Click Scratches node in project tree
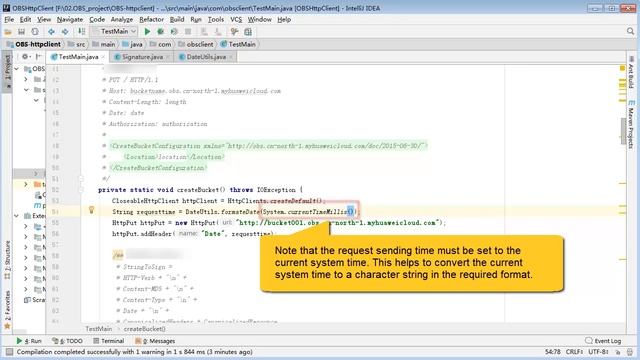The height and width of the screenshot is (360, 640). (34, 300)
